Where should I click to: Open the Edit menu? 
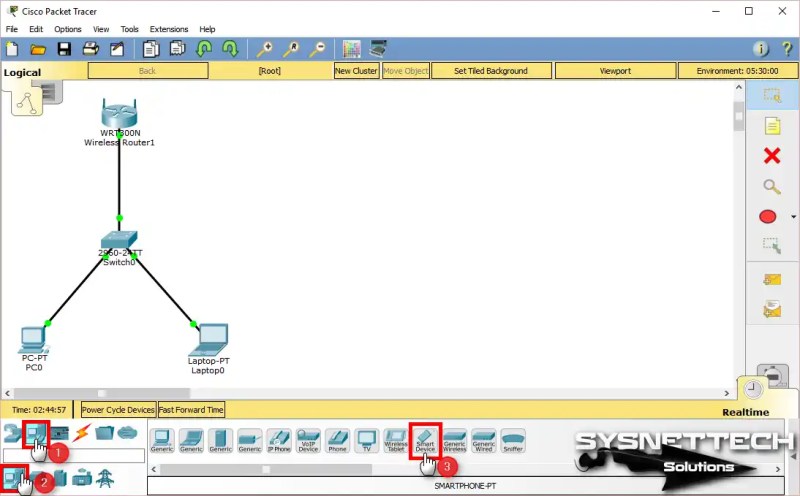pyautogui.click(x=36, y=29)
